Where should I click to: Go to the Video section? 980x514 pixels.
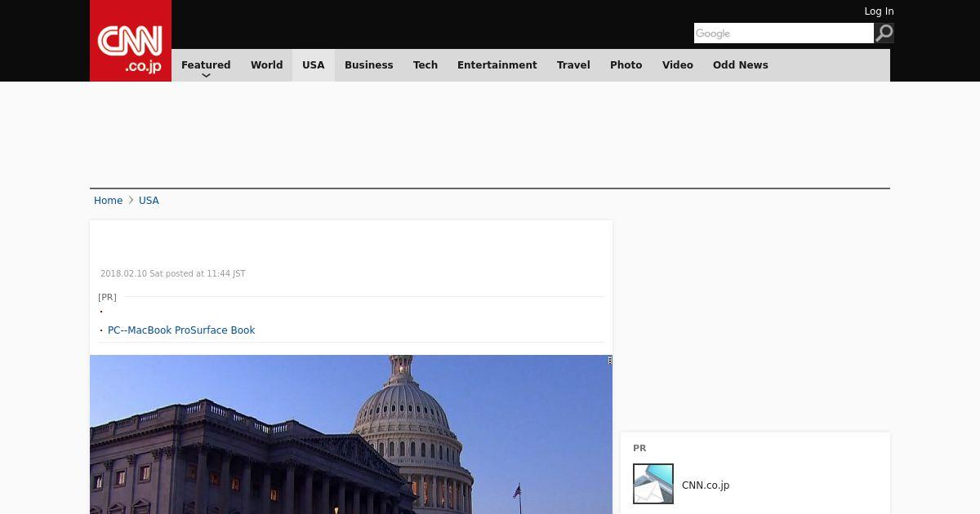pyautogui.click(x=678, y=65)
